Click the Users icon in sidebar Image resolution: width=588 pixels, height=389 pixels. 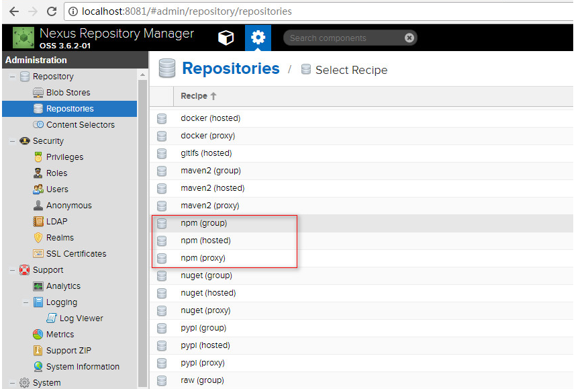[38, 189]
